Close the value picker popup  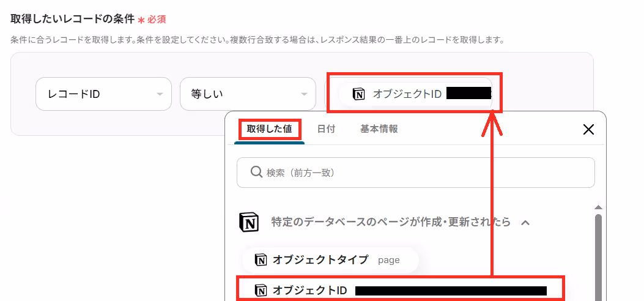[588, 130]
